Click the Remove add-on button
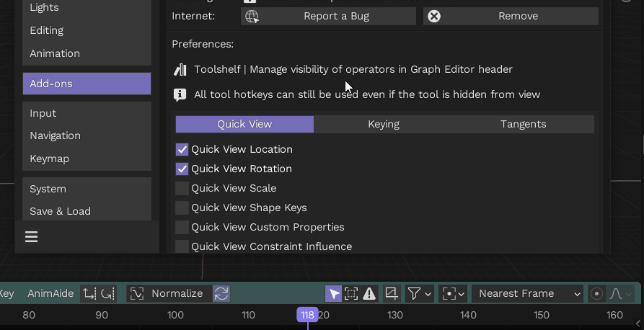 click(511, 17)
